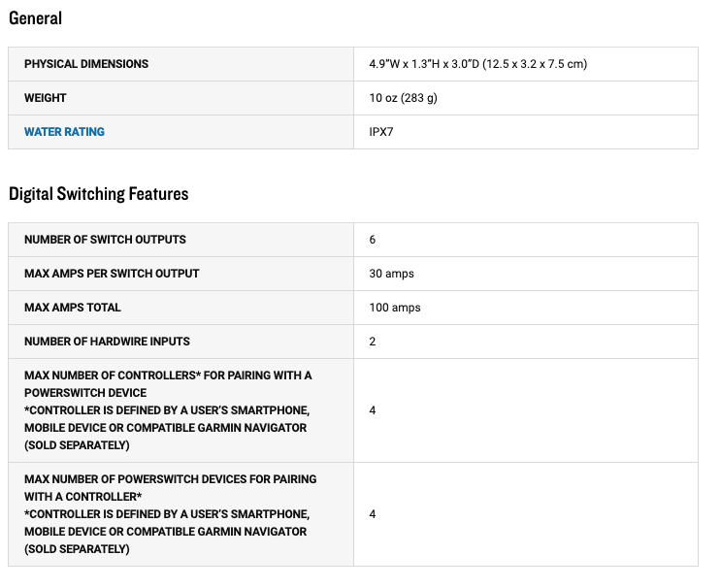Click the switch outputs value 6
The width and height of the screenshot is (721, 588).
coord(373,240)
